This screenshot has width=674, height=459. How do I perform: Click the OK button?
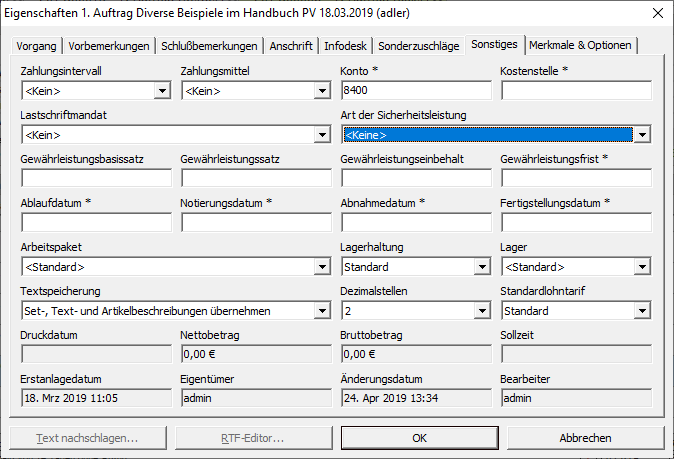pos(419,438)
